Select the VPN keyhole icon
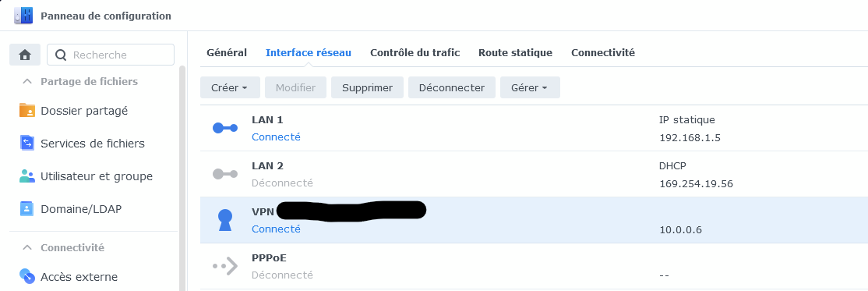Screen dimensions: 868x291 [x=224, y=220]
